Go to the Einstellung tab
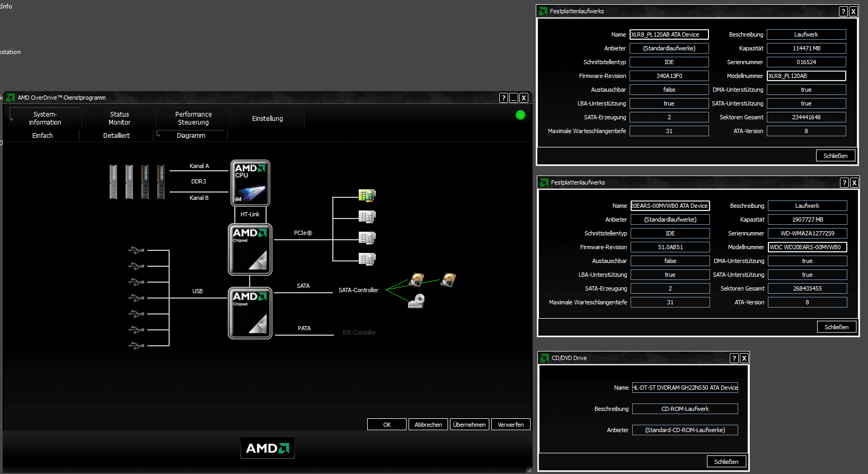This screenshot has height=474, width=868. click(268, 118)
